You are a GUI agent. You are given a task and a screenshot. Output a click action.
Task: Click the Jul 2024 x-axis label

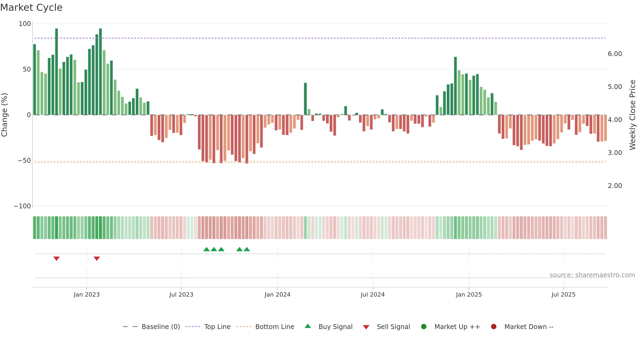tap(373, 295)
